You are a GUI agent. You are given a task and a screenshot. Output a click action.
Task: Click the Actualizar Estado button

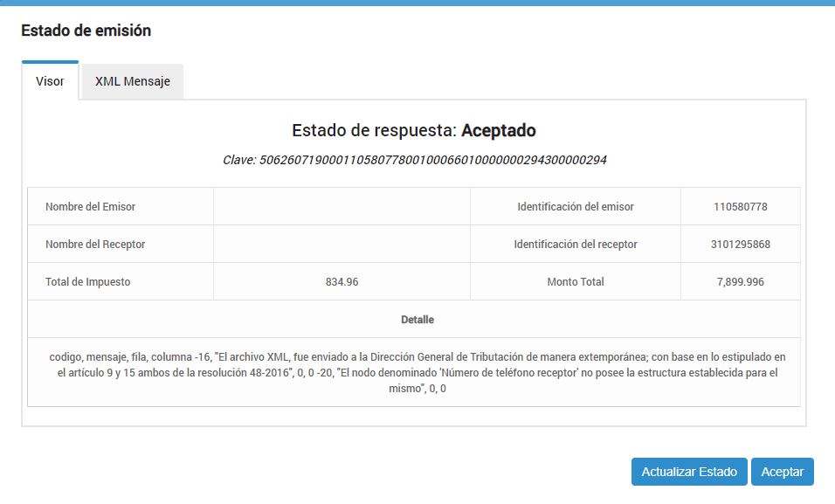[x=688, y=471]
